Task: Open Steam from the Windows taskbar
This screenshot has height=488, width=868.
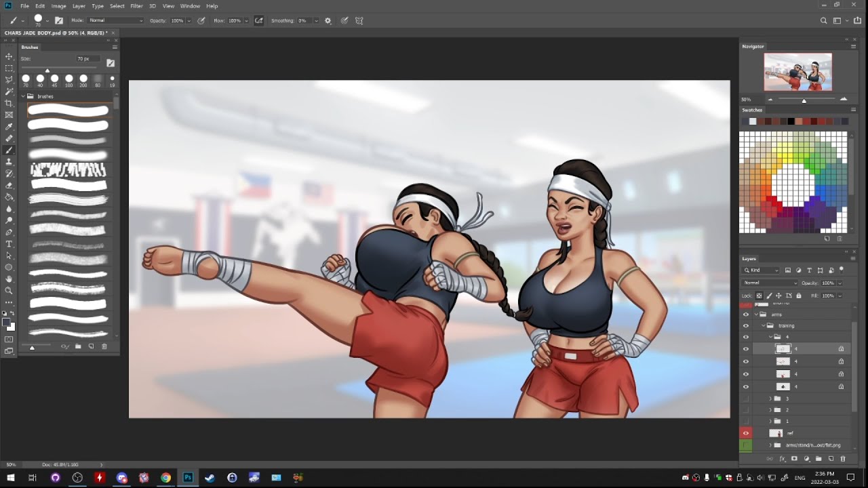Action: coord(210,478)
